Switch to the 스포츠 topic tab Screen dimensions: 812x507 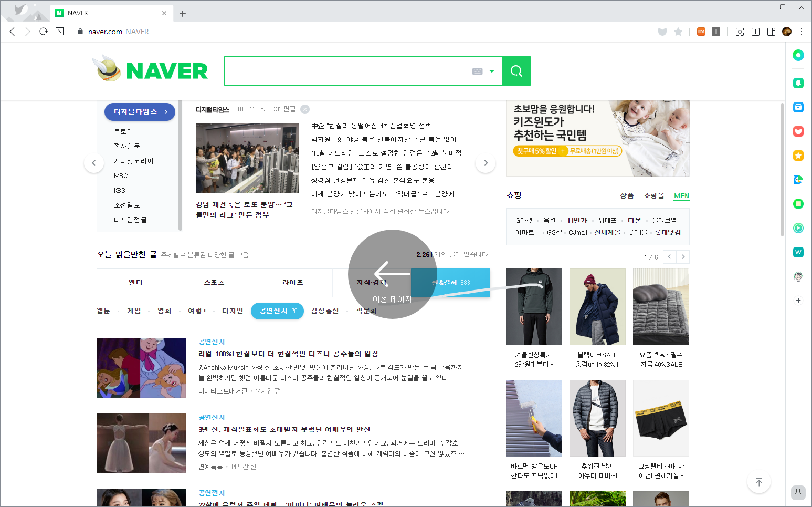pyautogui.click(x=214, y=283)
